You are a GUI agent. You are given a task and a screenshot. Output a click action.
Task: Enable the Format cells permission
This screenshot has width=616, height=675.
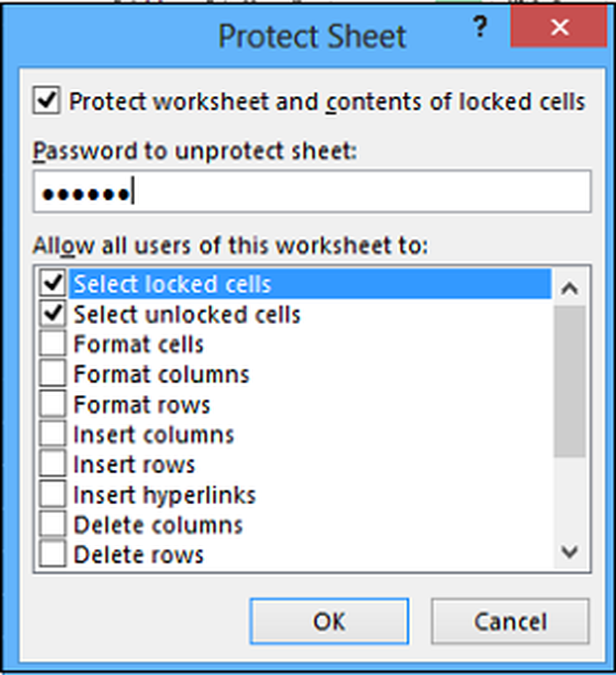53,344
